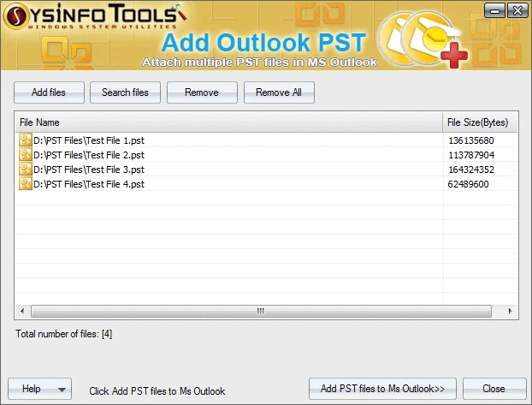Click the Total number of files label
Image resolution: width=532 pixels, height=405 pixels.
64,334
